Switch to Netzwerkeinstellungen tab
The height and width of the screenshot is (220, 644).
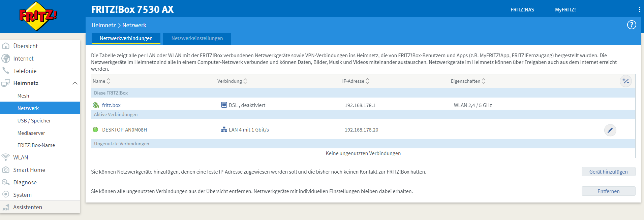coord(197,38)
